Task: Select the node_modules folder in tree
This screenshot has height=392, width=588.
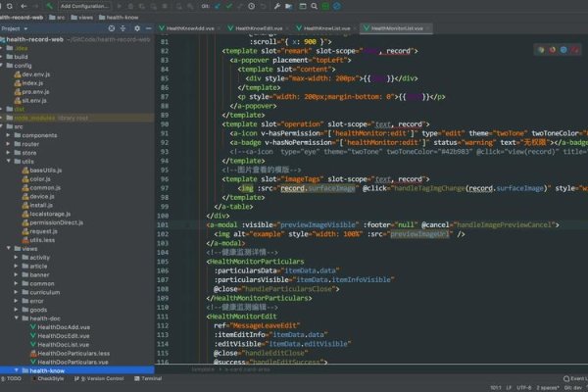Action: [x=33, y=118]
